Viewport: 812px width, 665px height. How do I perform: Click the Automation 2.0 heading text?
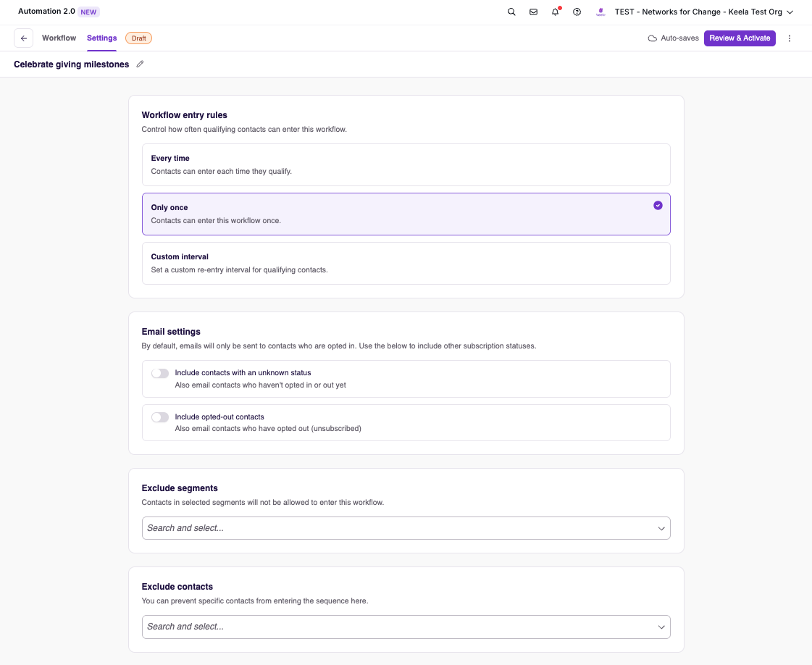pyautogui.click(x=46, y=12)
